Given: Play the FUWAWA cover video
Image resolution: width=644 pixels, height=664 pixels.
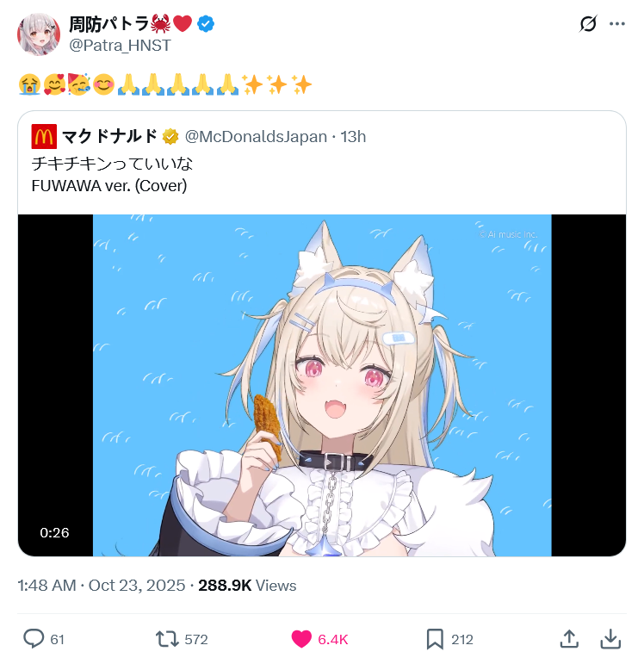Looking at the screenshot, I should (x=322, y=385).
